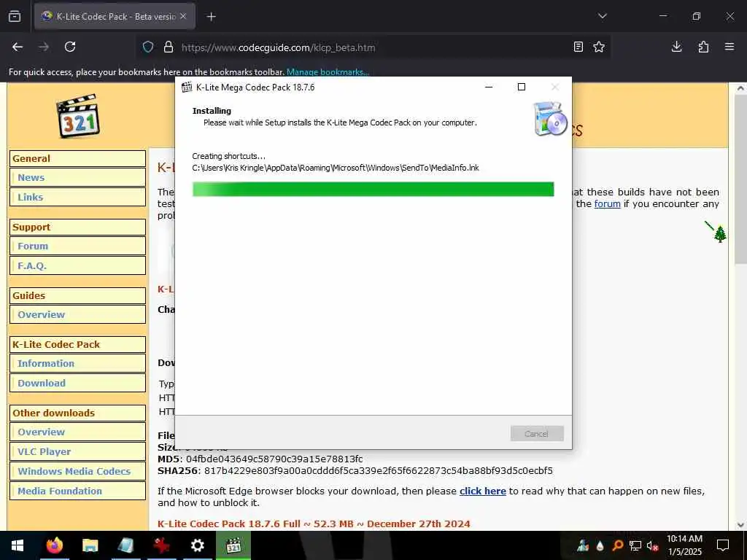Viewport: 747px width, 560px height.
Task: Toggle reader view icon in address bar
Action: (578, 47)
